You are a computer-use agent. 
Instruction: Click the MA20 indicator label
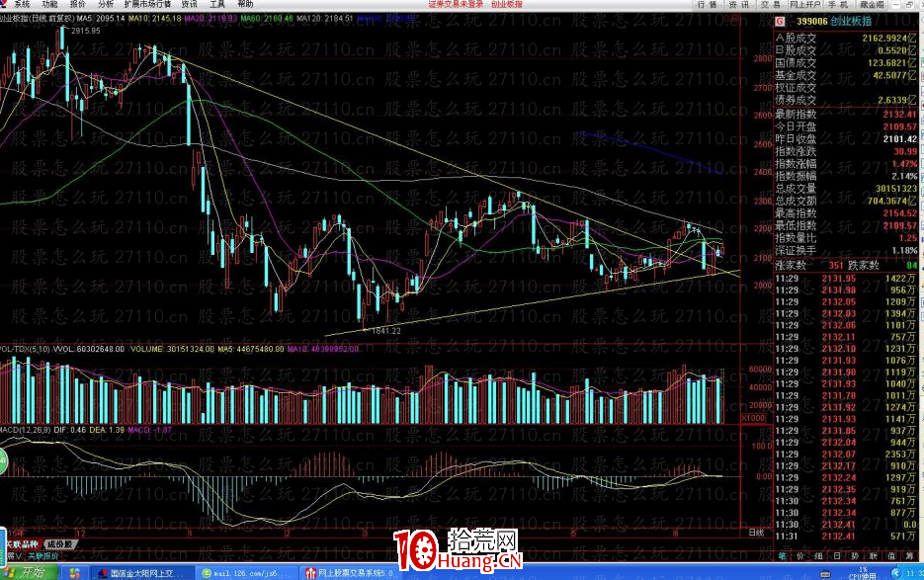click(210, 18)
